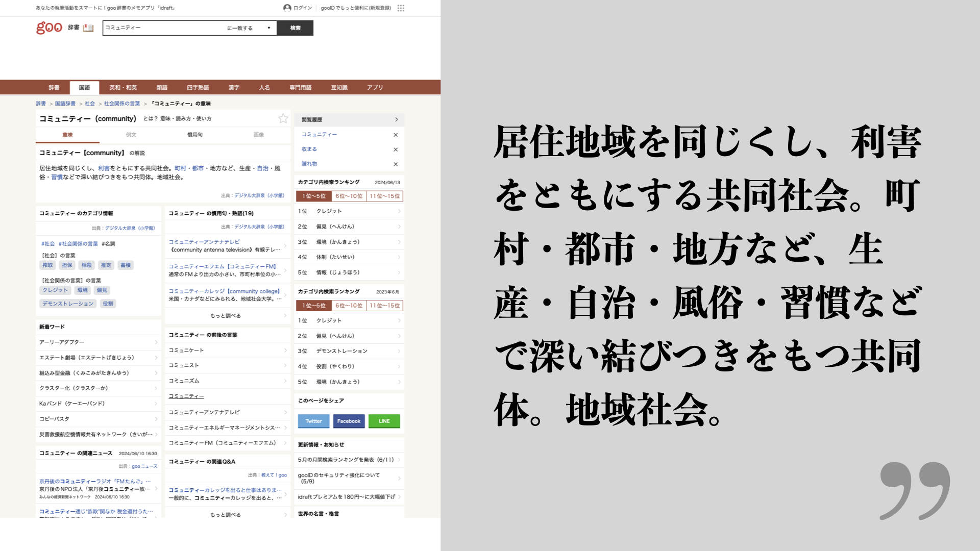This screenshot has height=551, width=980.
Task: Open the 例文 tab
Action: point(131,135)
